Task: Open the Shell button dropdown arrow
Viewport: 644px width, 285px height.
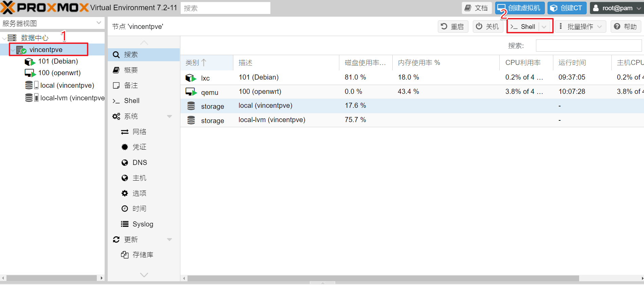Action: [544, 27]
